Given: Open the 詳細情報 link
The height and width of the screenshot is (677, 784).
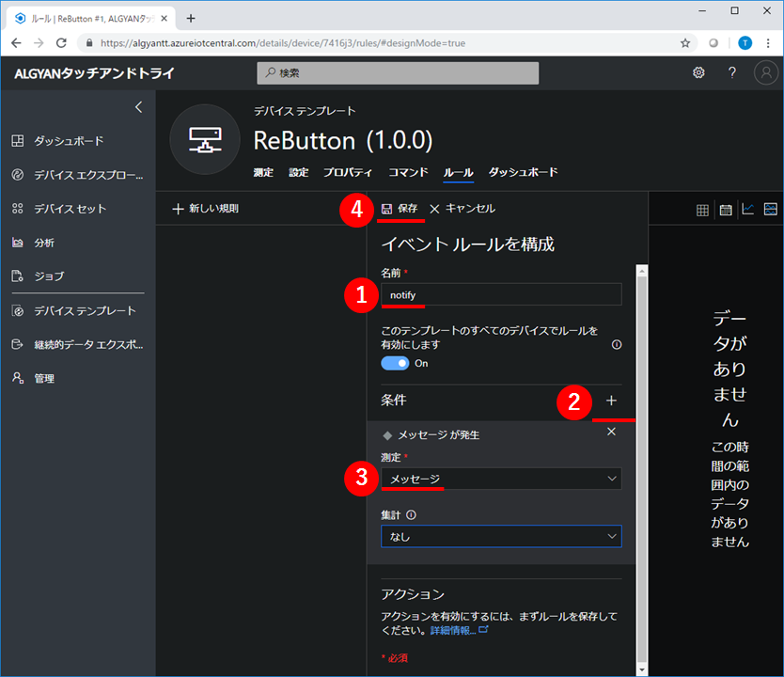Looking at the screenshot, I should 459,631.
